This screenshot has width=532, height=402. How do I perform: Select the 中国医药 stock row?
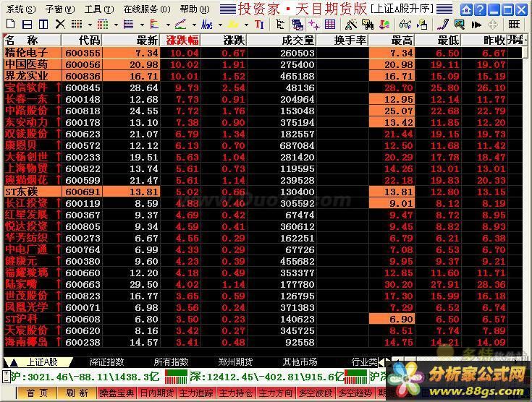pyautogui.click(x=261, y=64)
